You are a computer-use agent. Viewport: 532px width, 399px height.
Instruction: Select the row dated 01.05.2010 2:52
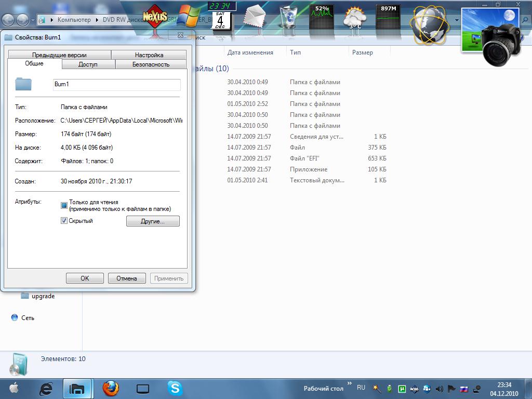tap(292, 104)
